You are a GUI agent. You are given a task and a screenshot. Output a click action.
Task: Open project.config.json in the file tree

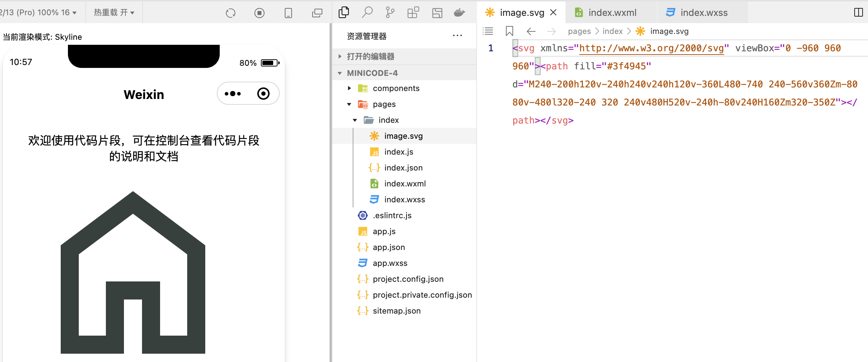click(x=404, y=279)
